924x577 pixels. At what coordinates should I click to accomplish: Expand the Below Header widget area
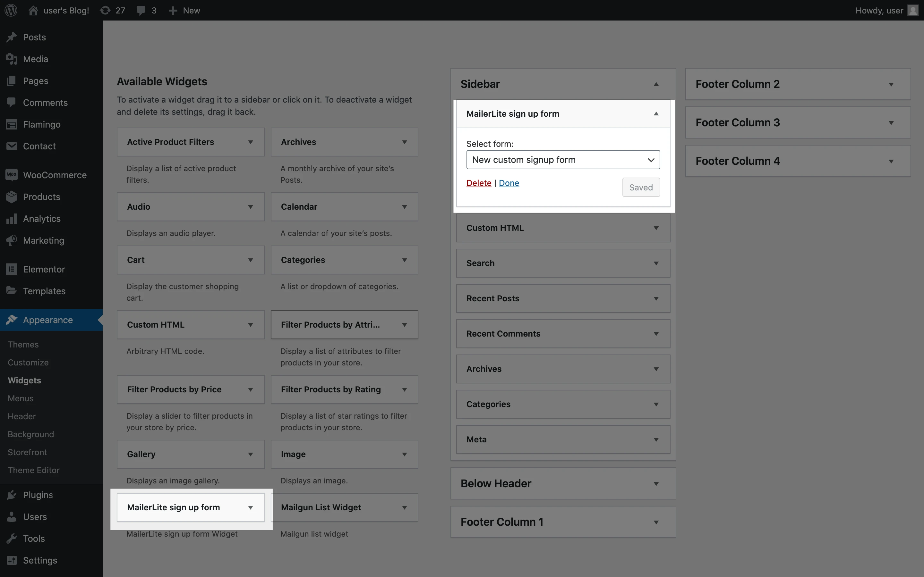(x=655, y=483)
